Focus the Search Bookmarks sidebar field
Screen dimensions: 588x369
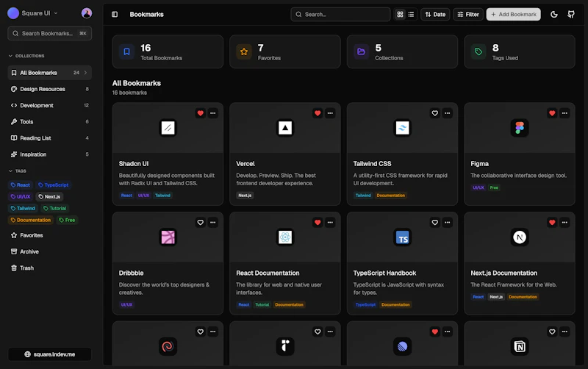49,33
